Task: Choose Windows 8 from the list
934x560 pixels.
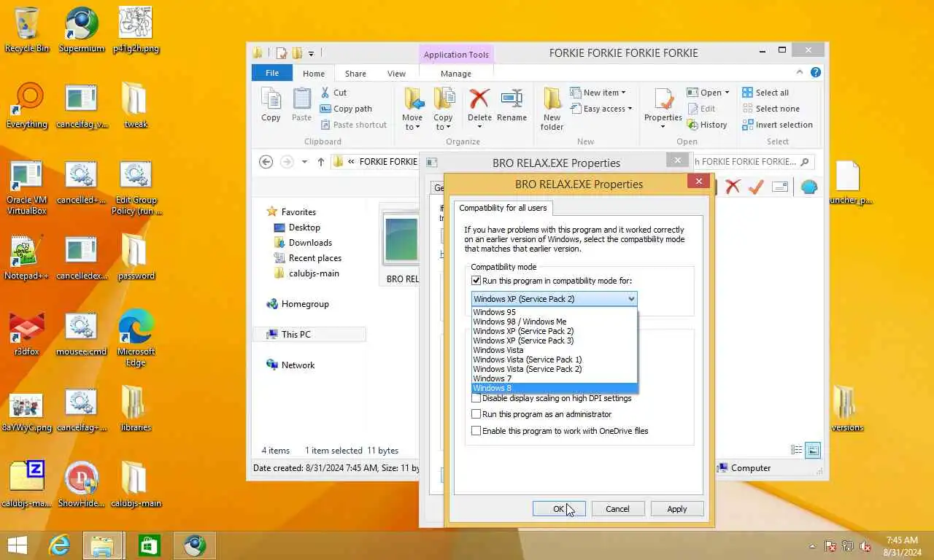Action: click(x=555, y=388)
